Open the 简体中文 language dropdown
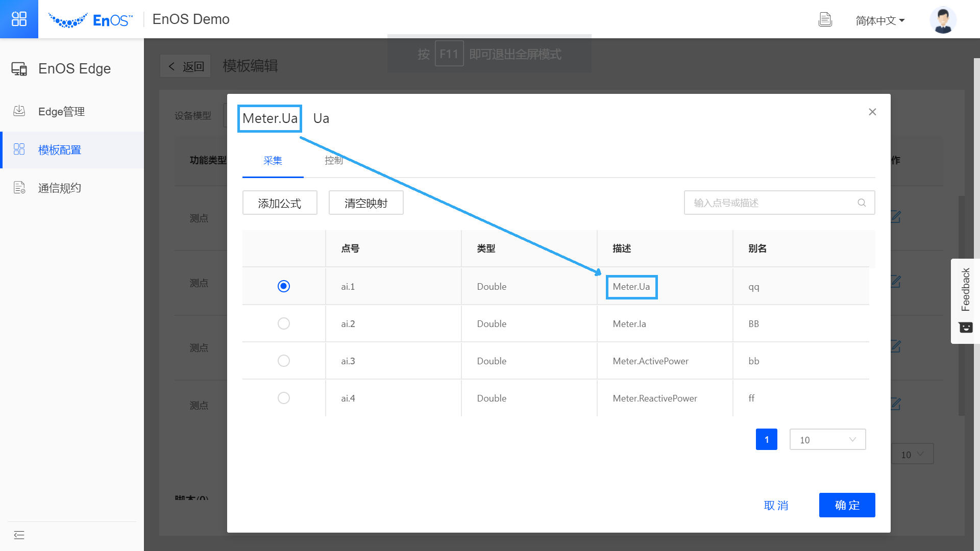Viewport: 980px width, 551px height. pyautogui.click(x=880, y=20)
